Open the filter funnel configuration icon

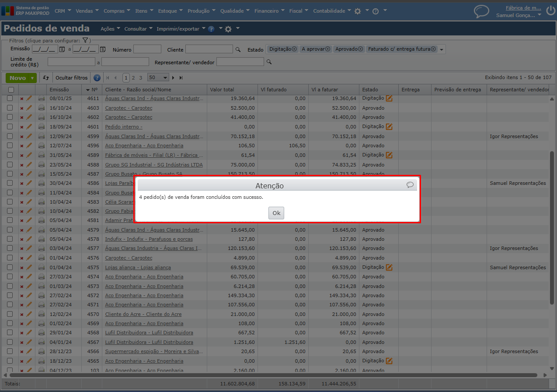coord(85,40)
